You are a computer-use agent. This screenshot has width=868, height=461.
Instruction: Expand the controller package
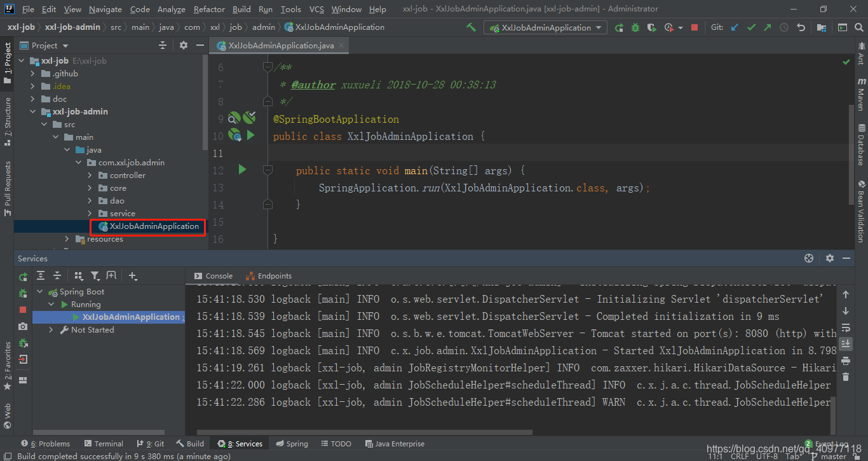coord(90,175)
